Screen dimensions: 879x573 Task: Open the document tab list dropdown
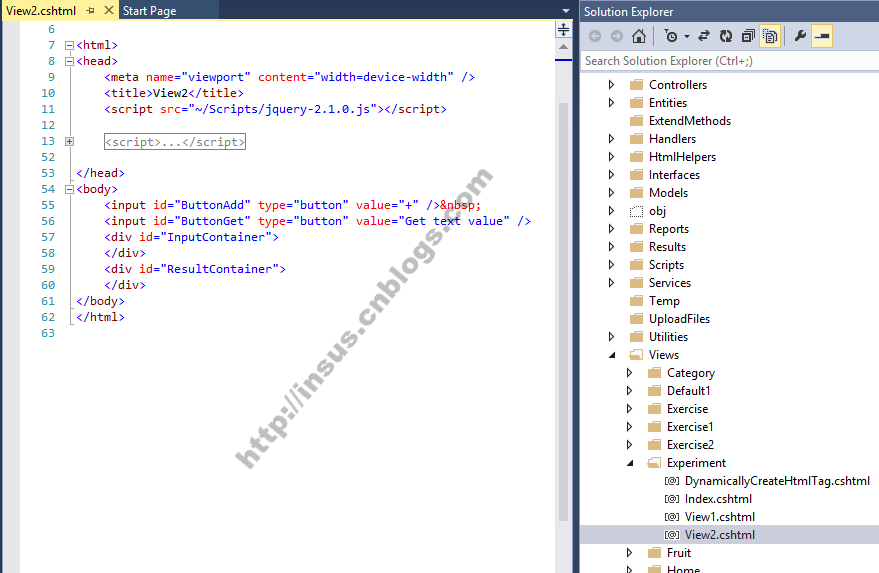(566, 11)
